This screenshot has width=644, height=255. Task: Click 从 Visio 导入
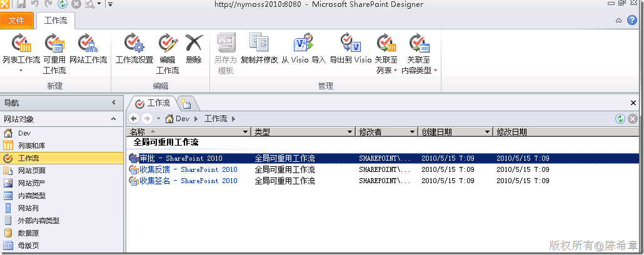pyautogui.click(x=303, y=49)
